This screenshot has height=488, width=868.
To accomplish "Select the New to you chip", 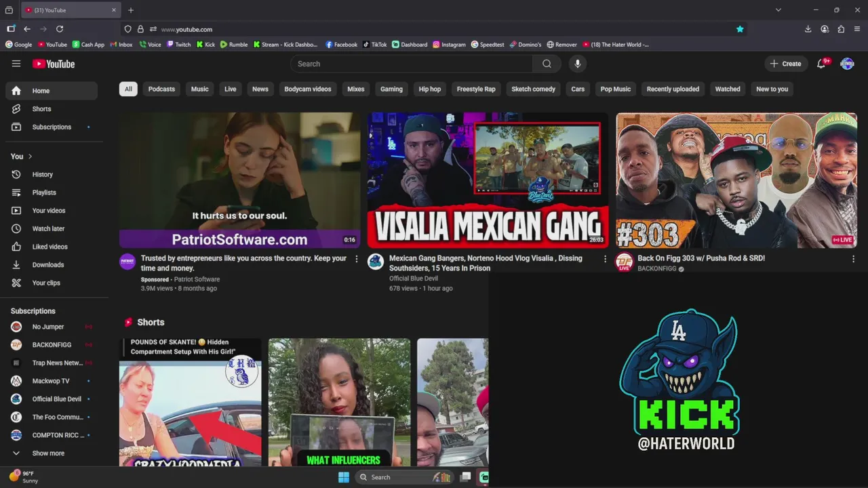I will point(772,89).
